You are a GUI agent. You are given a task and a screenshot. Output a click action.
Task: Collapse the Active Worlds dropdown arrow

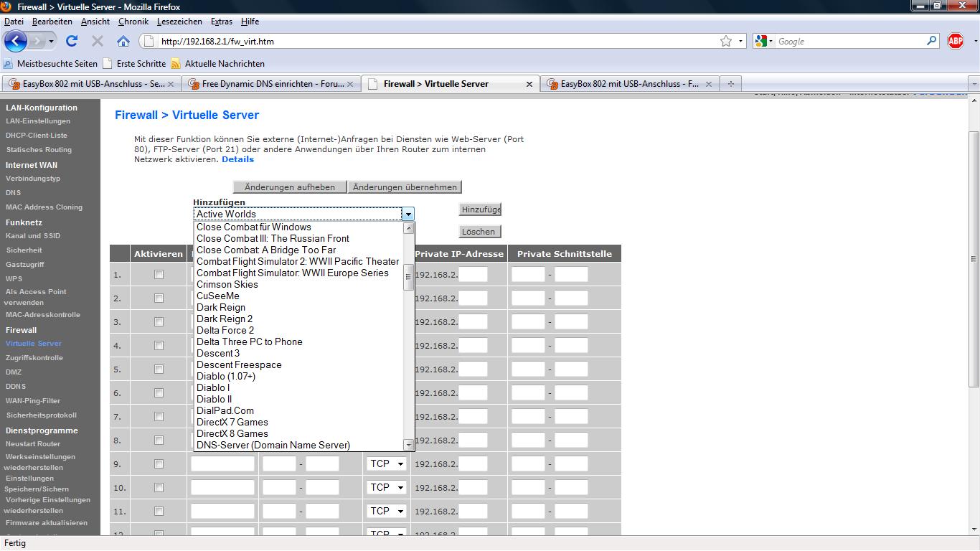407,214
